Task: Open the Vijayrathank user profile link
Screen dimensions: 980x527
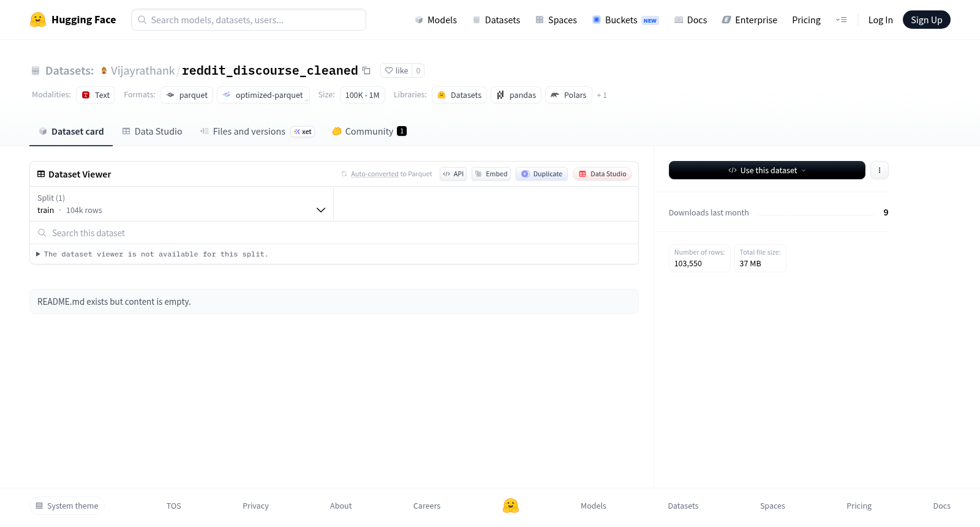Action: tap(143, 70)
